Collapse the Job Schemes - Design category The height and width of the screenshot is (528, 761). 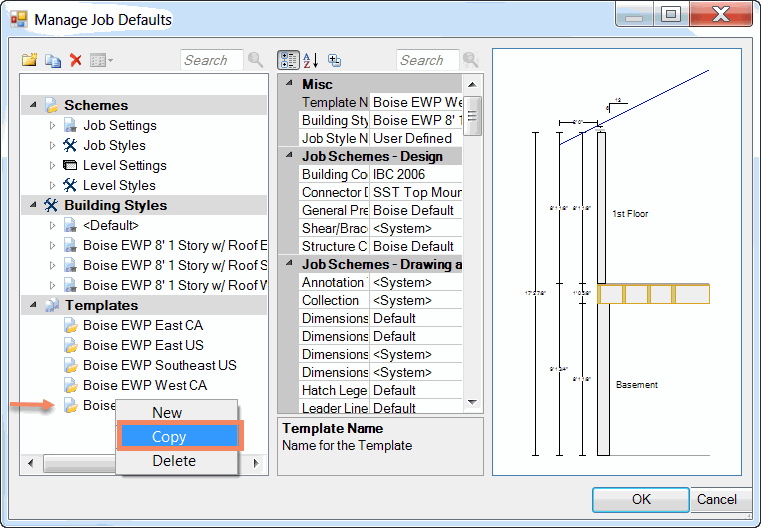(x=289, y=156)
